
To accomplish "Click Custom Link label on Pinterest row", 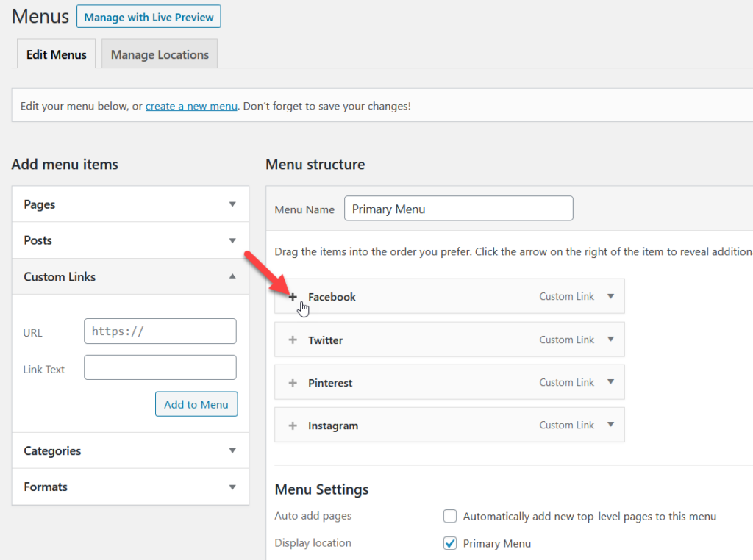I will (567, 382).
